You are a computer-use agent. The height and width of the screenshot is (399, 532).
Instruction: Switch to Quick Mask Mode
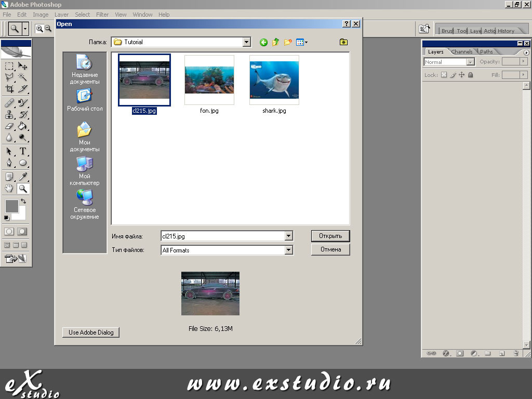(22, 231)
